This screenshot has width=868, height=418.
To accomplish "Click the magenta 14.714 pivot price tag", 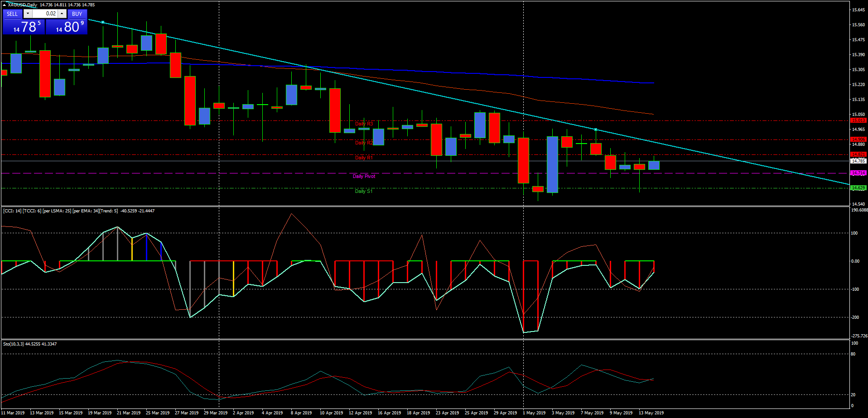I will point(858,173).
